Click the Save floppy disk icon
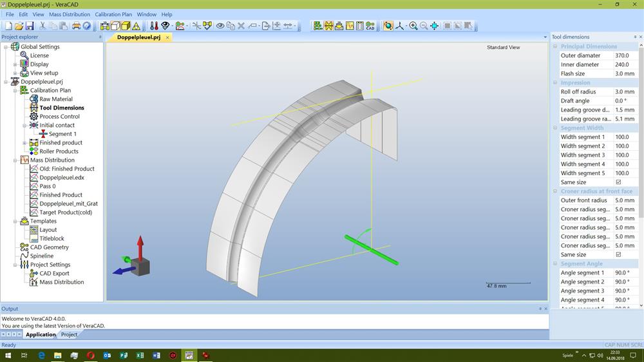Image resolution: width=644 pixels, height=362 pixels. [30, 26]
